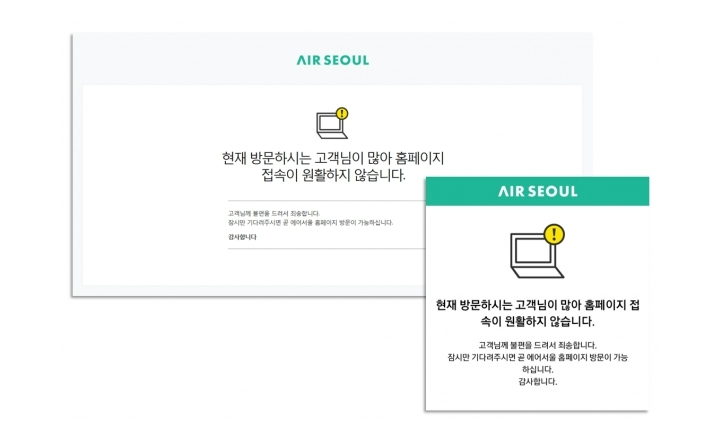Select mobile text '하십니다.'

[x=538, y=369]
